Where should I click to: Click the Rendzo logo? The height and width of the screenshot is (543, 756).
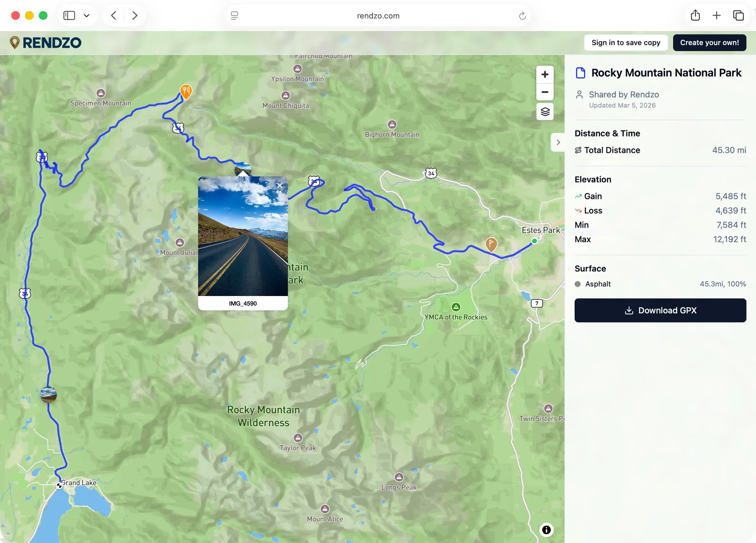45,42
